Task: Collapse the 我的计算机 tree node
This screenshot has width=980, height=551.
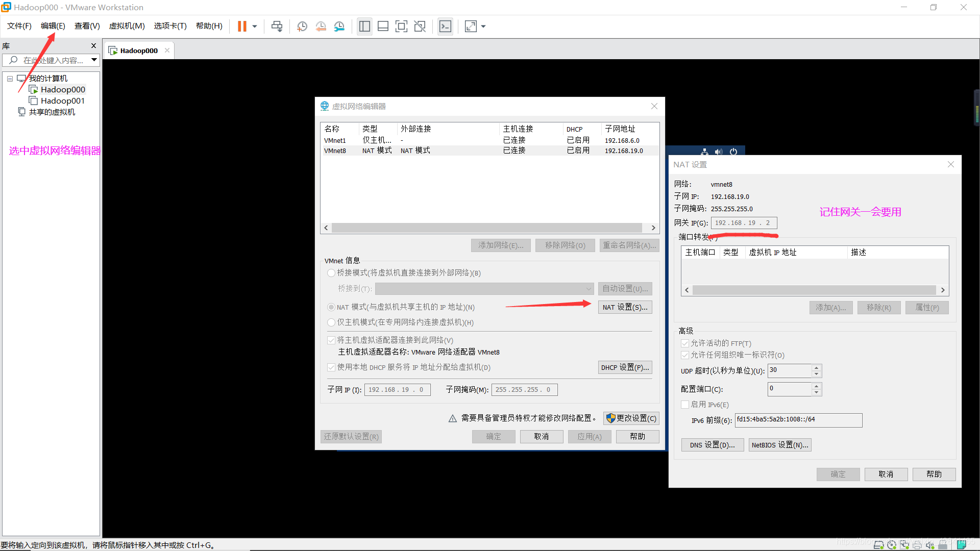Action: click(10, 79)
